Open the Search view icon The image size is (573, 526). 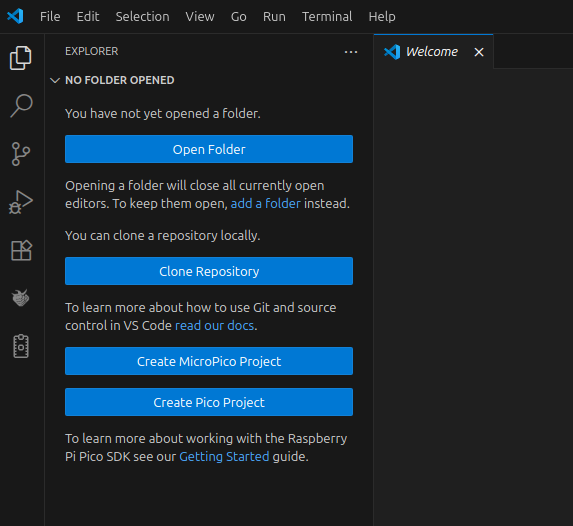(x=21, y=106)
